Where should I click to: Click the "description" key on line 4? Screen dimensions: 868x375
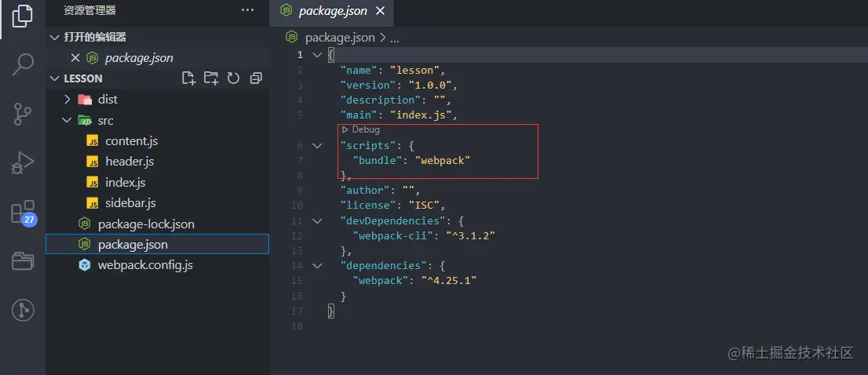(381, 100)
